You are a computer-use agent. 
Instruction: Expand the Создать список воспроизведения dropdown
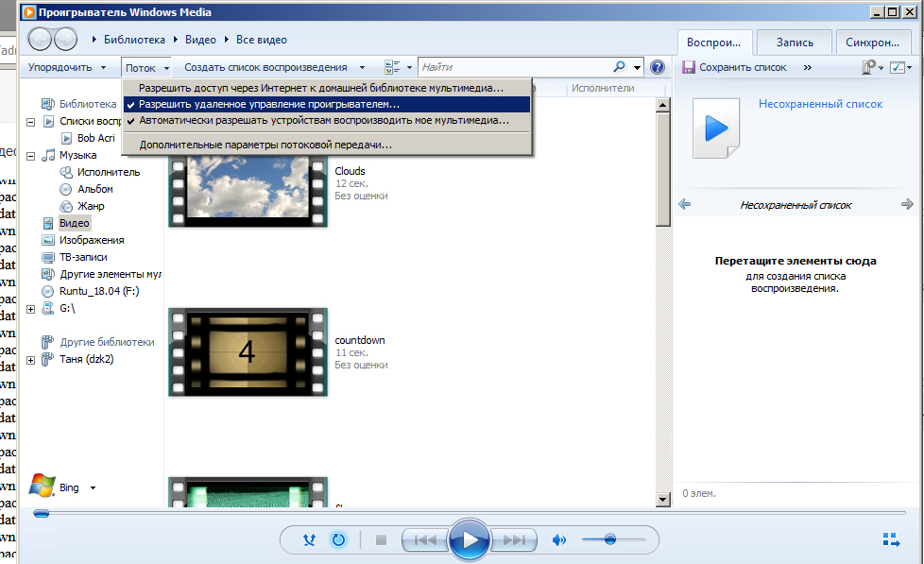pos(275,67)
